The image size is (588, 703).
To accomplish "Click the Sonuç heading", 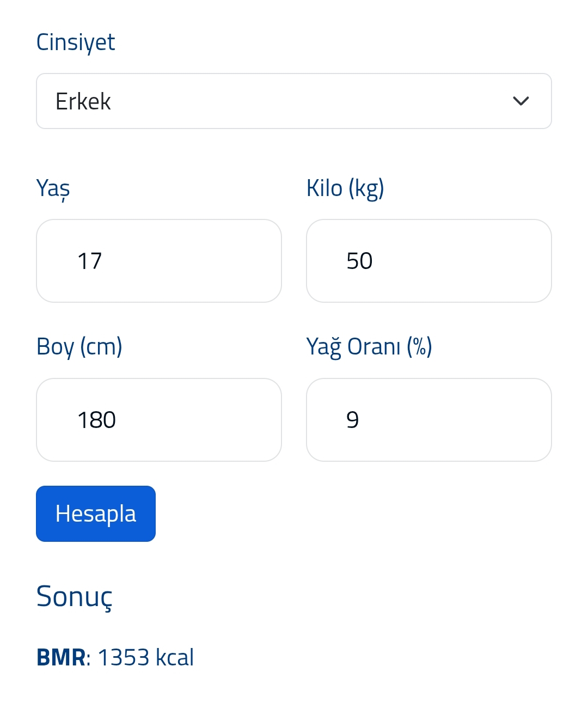I will click(x=74, y=597).
